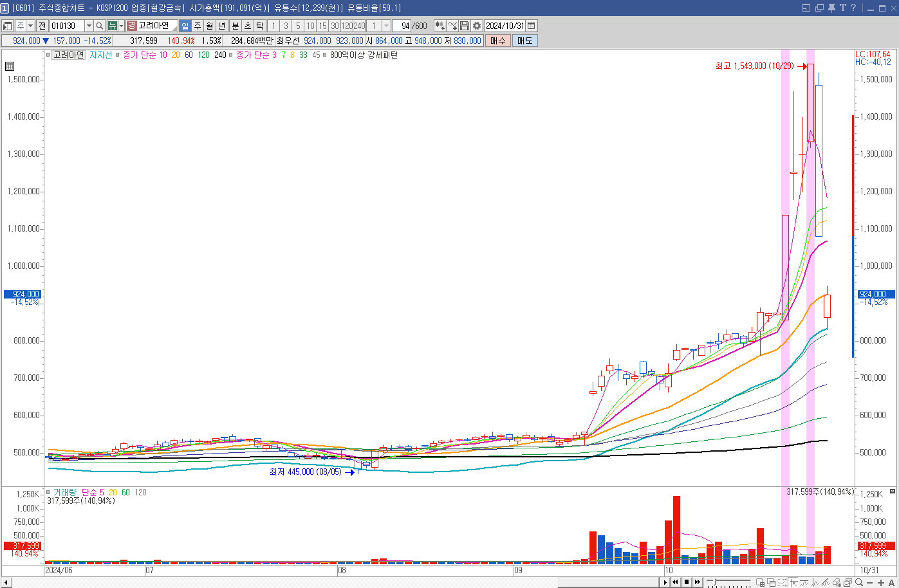Image resolution: width=899 pixels, height=588 pixels.
Task: Click the 최고 1,543,000 (10/29) high marker
Action: point(754,66)
